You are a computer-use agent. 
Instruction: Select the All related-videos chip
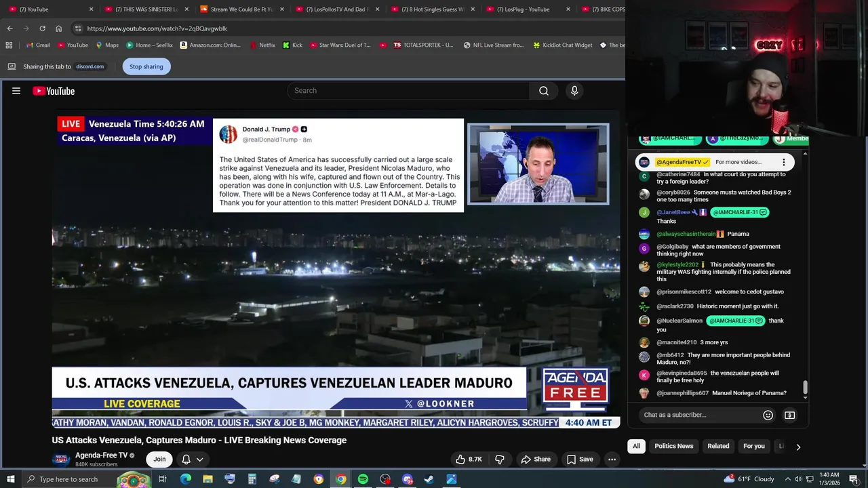tap(636, 446)
